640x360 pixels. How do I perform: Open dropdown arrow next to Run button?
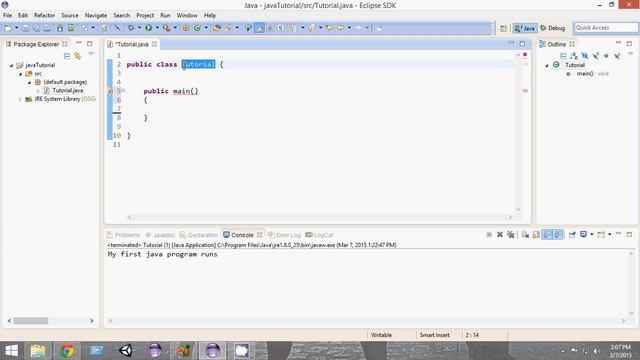point(157,28)
